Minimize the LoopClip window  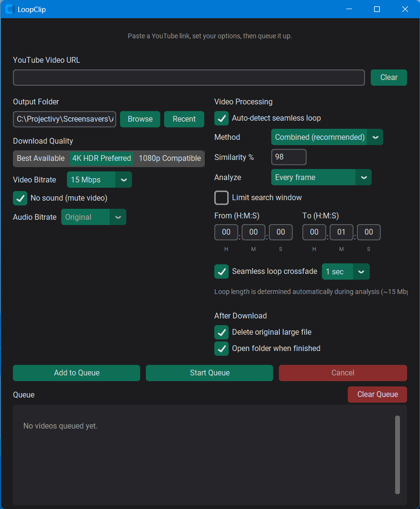point(349,9)
